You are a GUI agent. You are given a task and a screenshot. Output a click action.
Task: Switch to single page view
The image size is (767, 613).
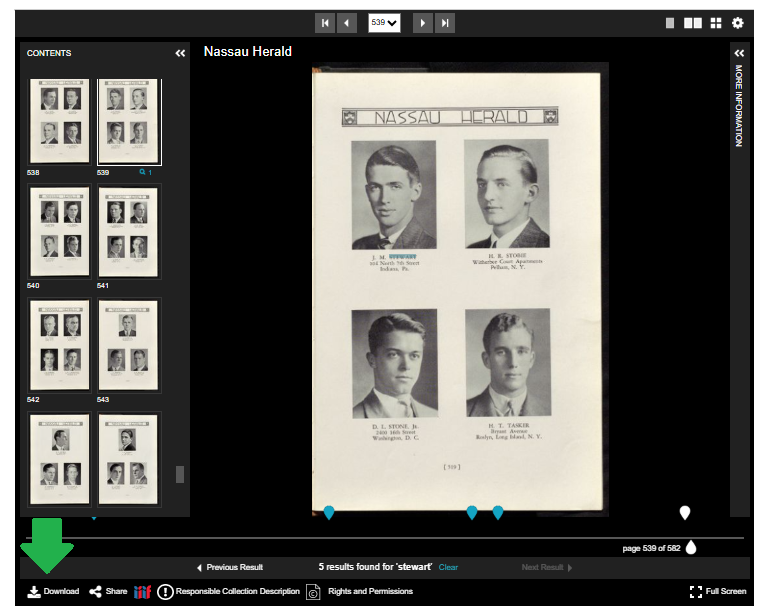pyautogui.click(x=670, y=23)
